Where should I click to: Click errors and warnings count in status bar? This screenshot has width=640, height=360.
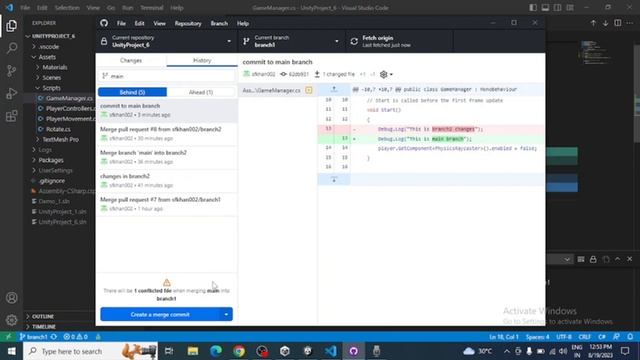pyautogui.click(x=76, y=337)
